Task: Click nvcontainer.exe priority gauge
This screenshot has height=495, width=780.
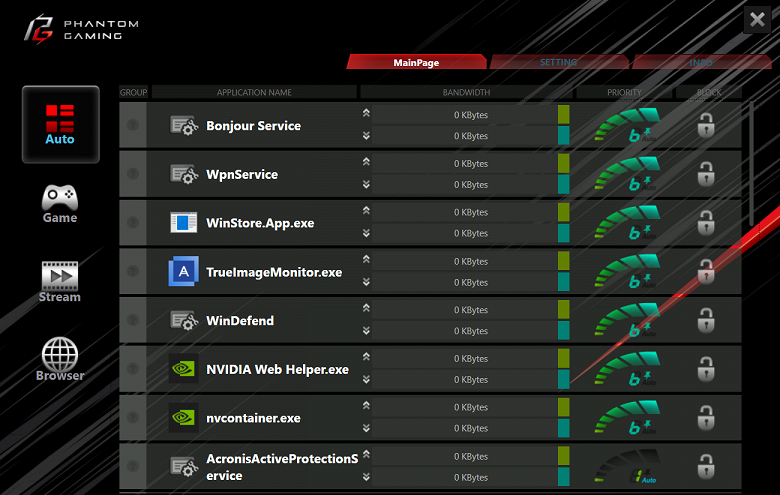Action: click(627, 417)
